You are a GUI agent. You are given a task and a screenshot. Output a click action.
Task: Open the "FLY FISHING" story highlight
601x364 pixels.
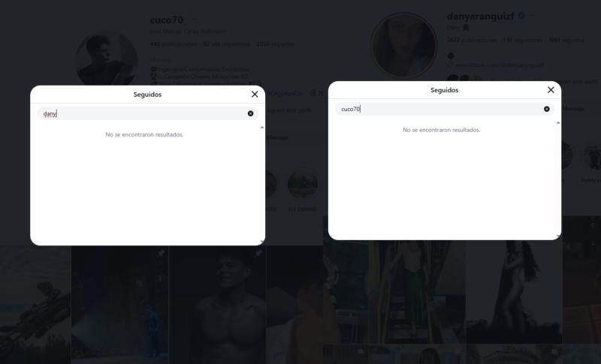tap(303, 190)
